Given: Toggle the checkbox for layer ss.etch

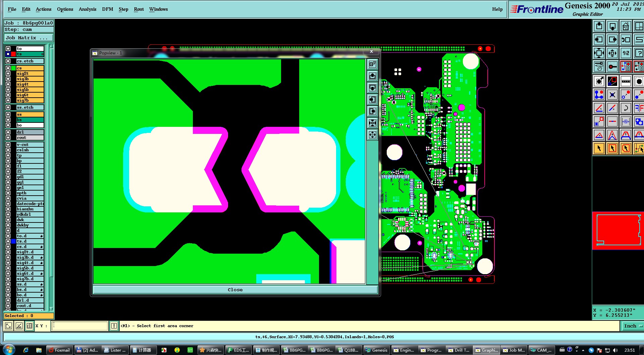Looking at the screenshot, I should [8, 107].
